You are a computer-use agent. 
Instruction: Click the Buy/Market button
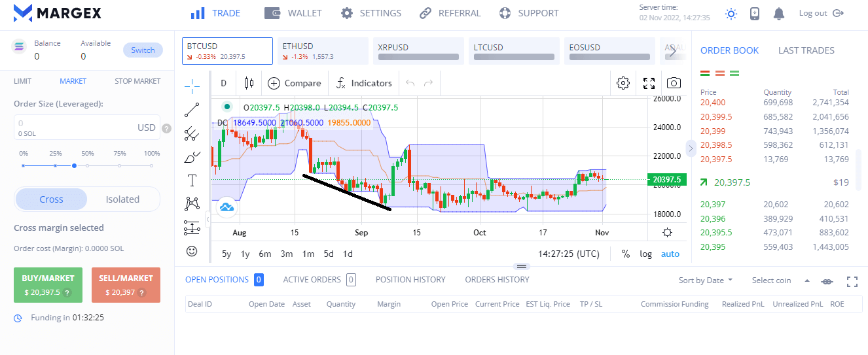tap(48, 285)
